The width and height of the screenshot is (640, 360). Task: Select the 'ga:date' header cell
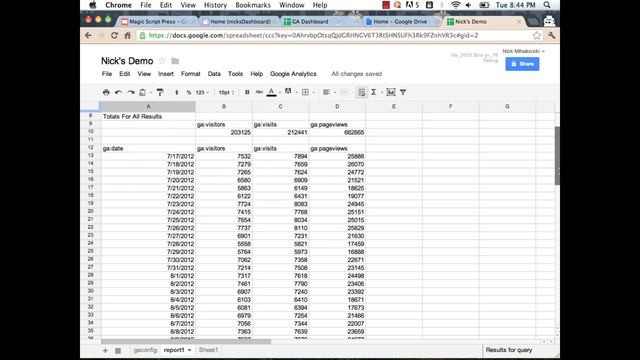(148, 148)
